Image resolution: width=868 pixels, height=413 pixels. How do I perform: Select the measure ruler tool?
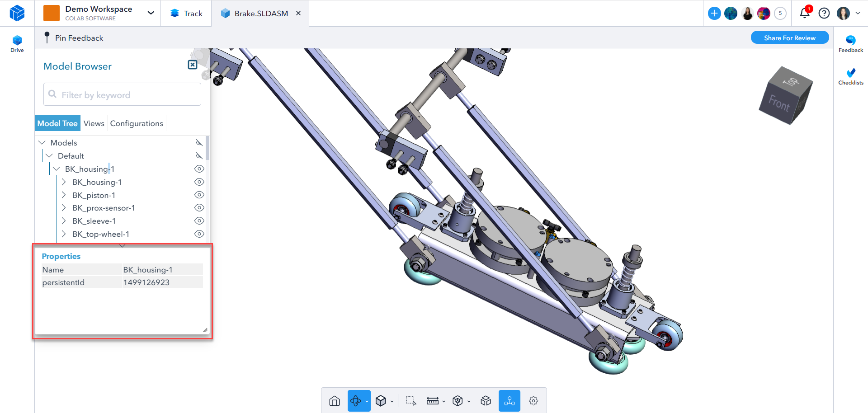click(x=433, y=401)
